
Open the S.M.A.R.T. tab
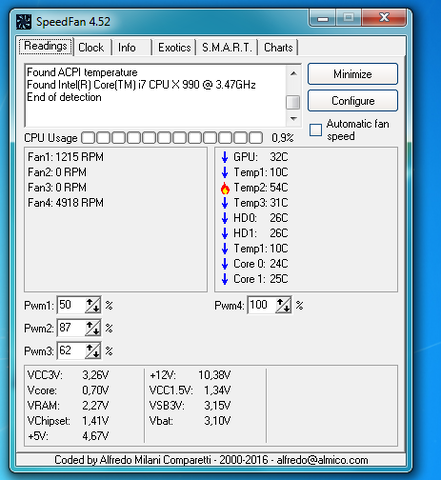point(227,47)
